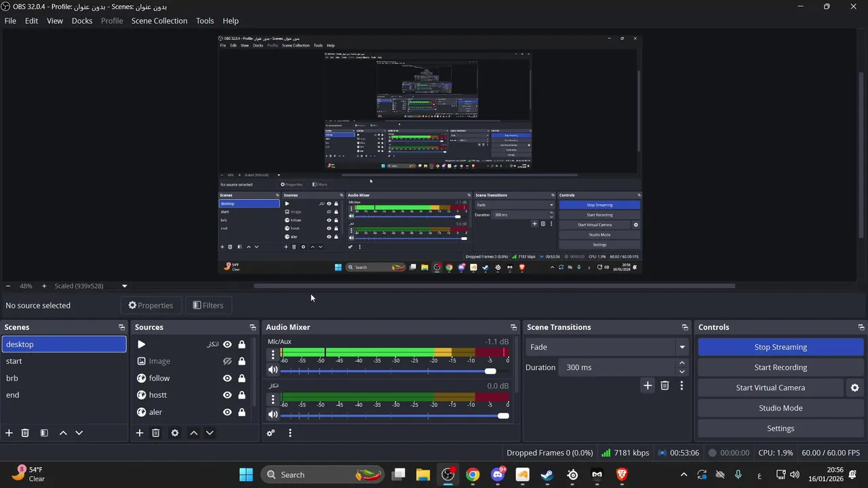Click the Duration input field
Image resolution: width=868 pixels, height=488 pixels.
(x=617, y=367)
